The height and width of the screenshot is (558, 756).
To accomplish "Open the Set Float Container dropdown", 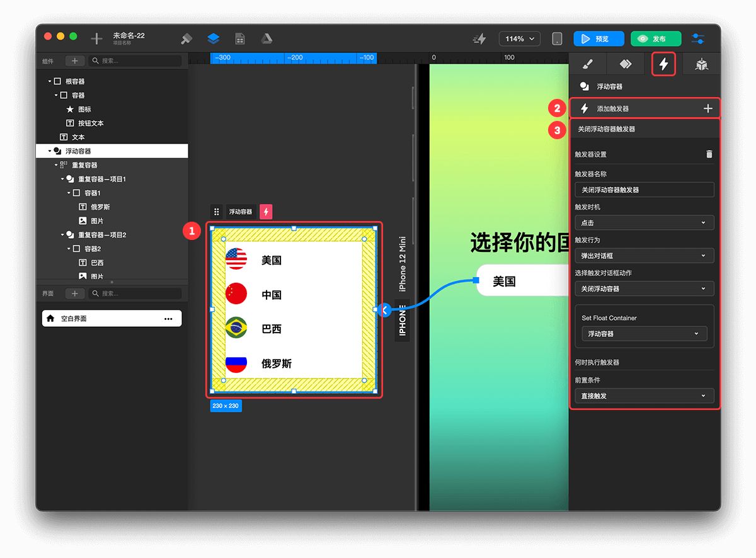I will 644,334.
